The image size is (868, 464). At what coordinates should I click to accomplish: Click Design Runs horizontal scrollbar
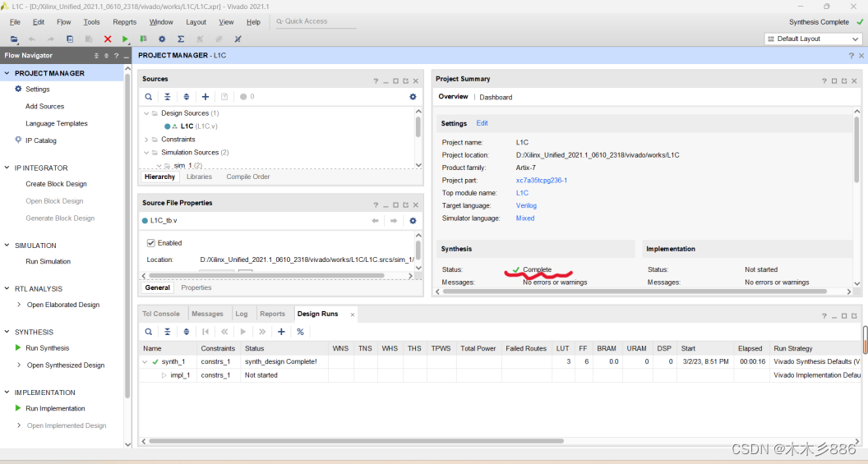coord(355,441)
